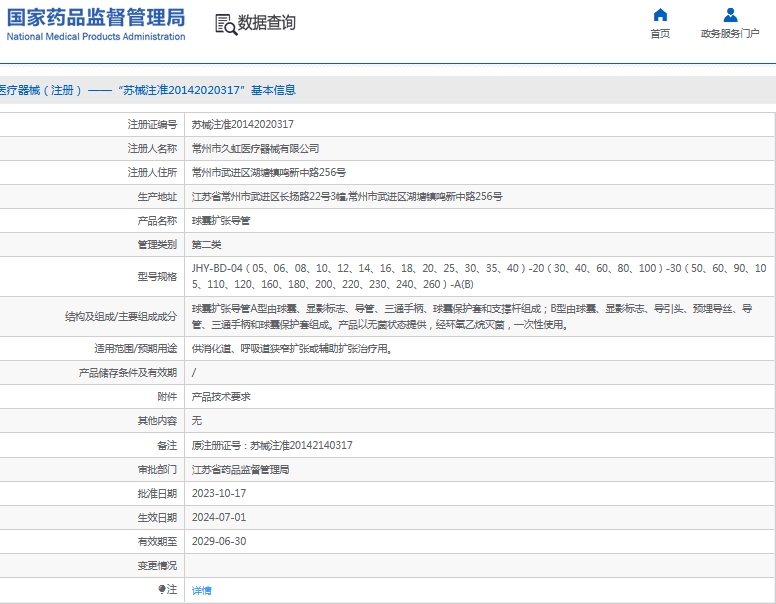Click the 注册人住所 row label
The image size is (776, 604).
click(x=152, y=172)
